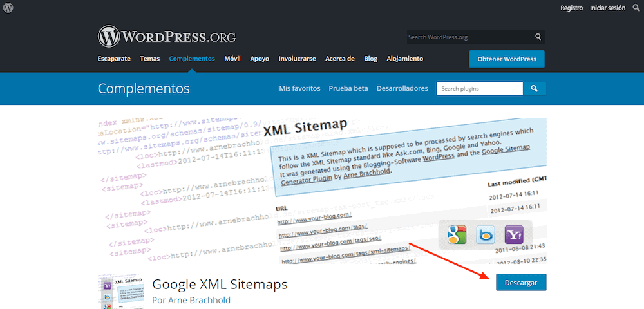Viewport: 644px width, 309px height.
Task: Open Arne Brachhold author link
Action: [x=199, y=300]
